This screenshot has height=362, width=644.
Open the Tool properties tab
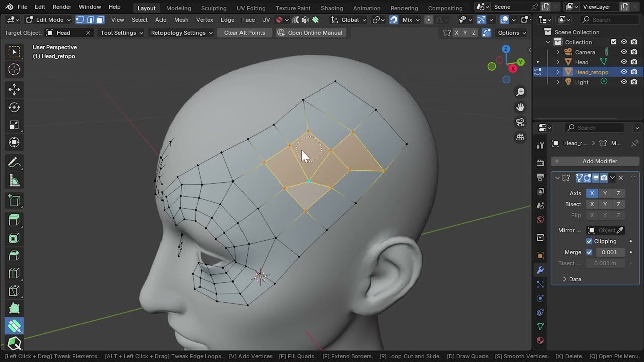(540, 145)
